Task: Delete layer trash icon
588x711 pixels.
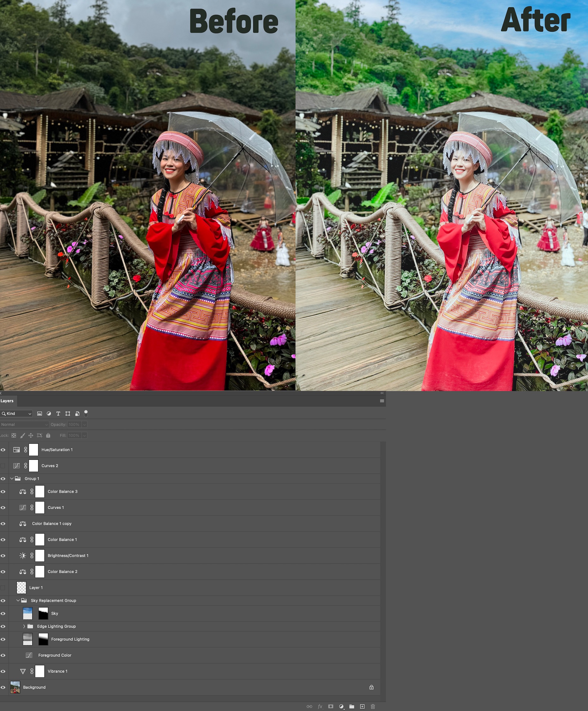Action: (373, 706)
